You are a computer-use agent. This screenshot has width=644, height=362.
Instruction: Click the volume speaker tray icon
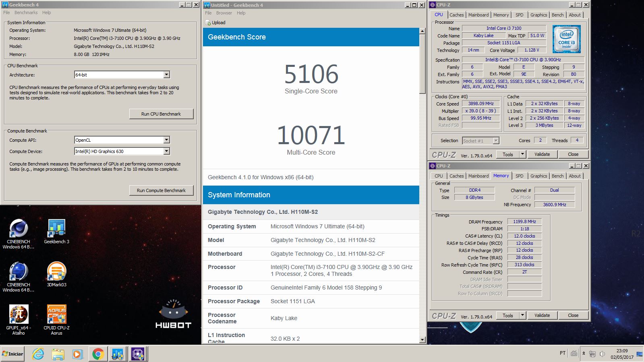602,354
